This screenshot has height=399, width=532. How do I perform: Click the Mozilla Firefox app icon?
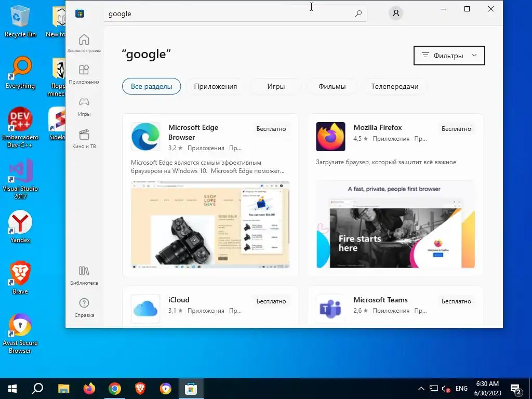pyautogui.click(x=330, y=137)
